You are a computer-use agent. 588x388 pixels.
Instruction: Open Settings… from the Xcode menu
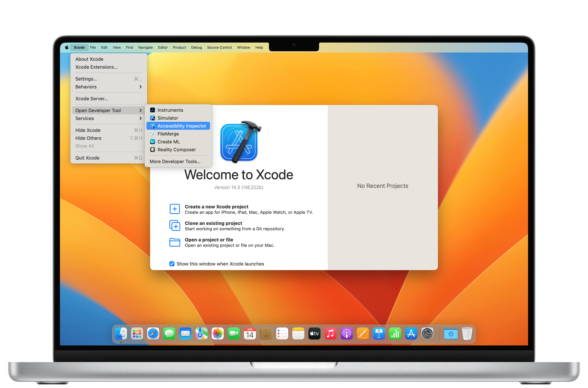[86, 79]
